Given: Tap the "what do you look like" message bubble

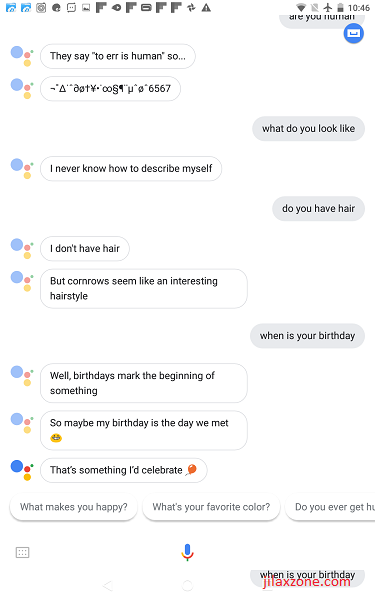Looking at the screenshot, I should [x=308, y=129].
